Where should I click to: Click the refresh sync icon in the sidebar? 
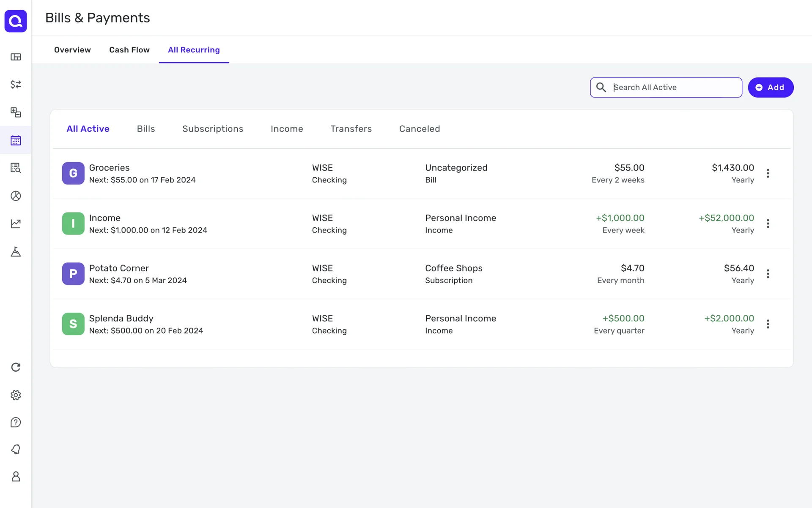click(16, 367)
